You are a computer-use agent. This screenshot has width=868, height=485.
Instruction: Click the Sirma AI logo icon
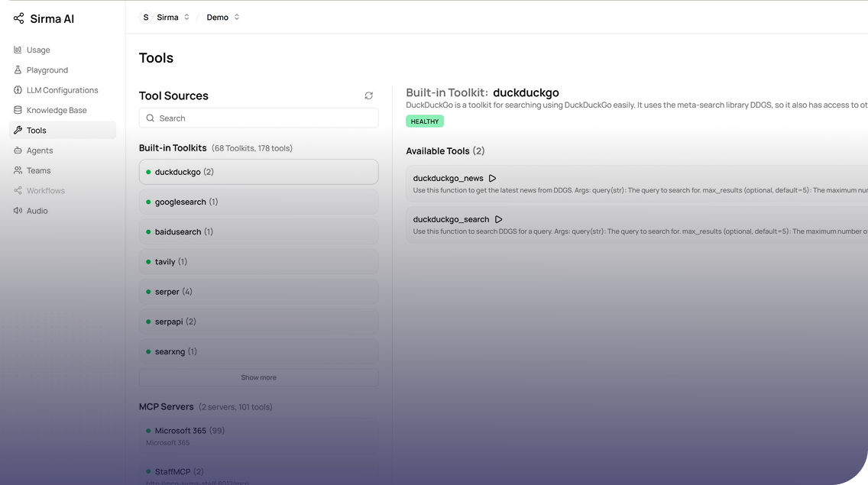point(18,18)
